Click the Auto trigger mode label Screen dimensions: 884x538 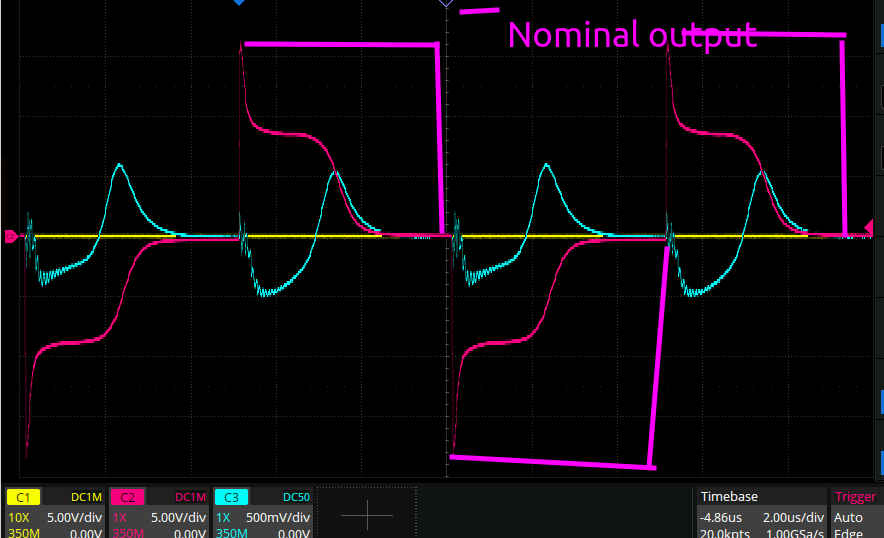click(848, 518)
